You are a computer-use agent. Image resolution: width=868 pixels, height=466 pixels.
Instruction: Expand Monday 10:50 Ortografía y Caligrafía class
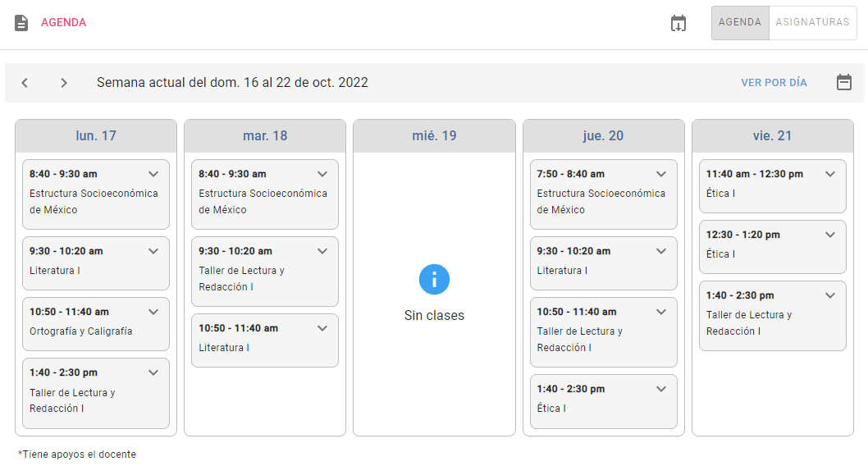pyautogui.click(x=153, y=312)
